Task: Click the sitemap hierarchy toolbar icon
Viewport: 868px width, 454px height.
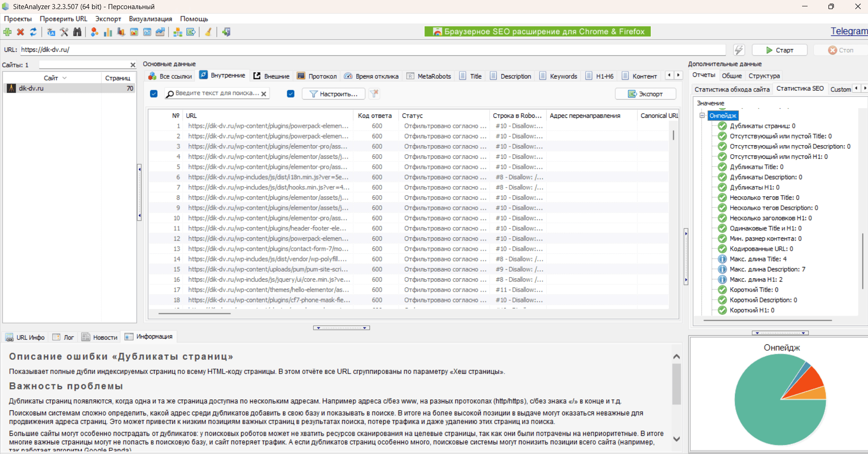Action: pos(178,32)
